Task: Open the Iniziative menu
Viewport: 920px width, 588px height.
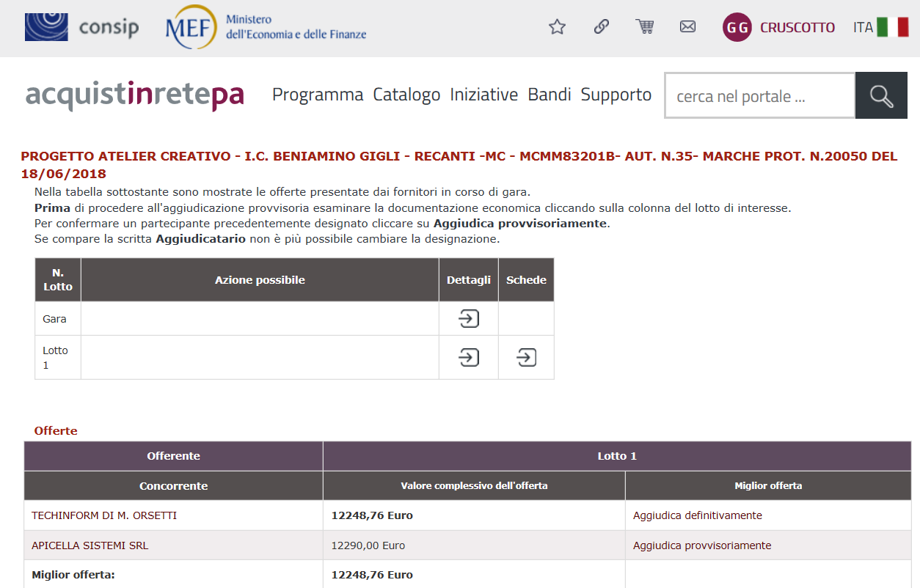Action: (483, 95)
